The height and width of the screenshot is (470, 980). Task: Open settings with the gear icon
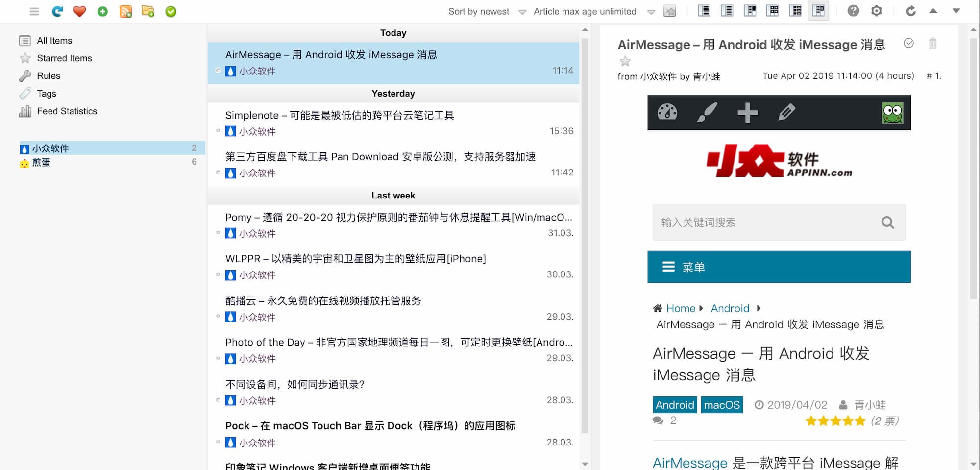coord(876,11)
